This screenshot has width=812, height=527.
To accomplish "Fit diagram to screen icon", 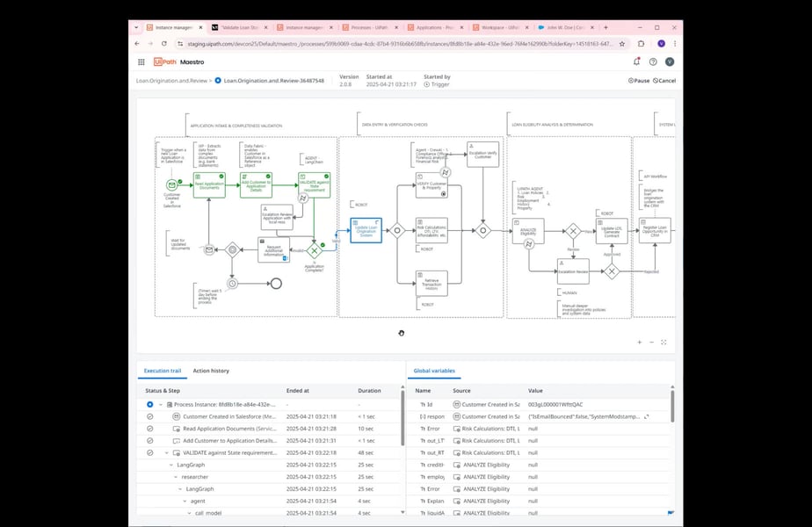I will coord(663,343).
